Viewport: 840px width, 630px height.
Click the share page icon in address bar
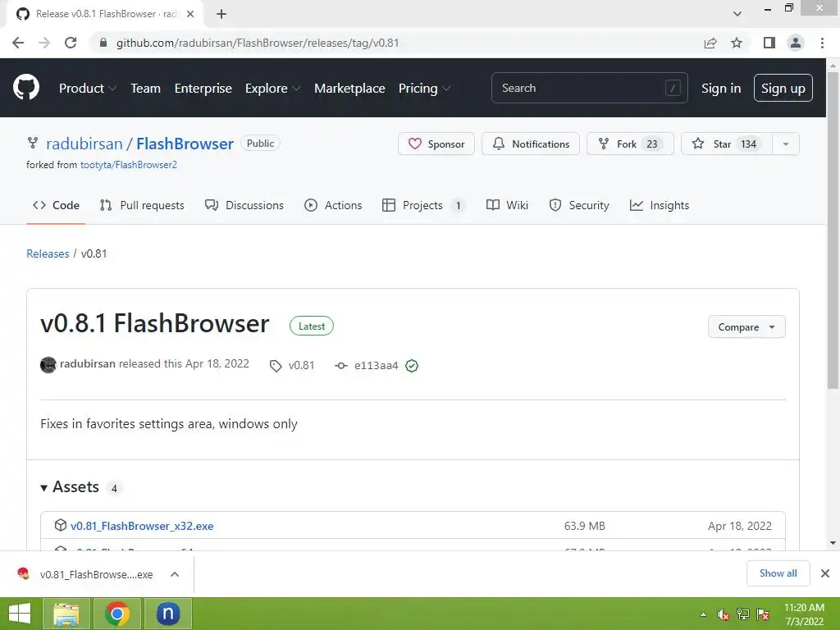[x=710, y=43]
